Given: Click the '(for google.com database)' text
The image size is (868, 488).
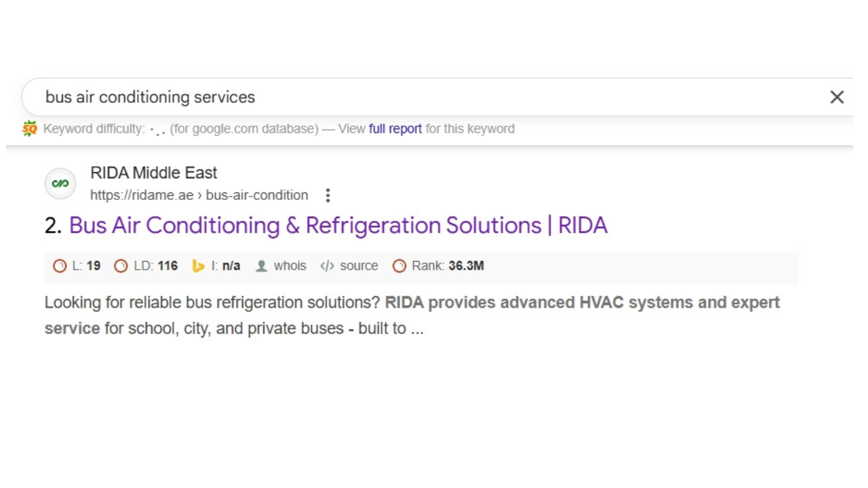Looking at the screenshot, I should point(244,129).
